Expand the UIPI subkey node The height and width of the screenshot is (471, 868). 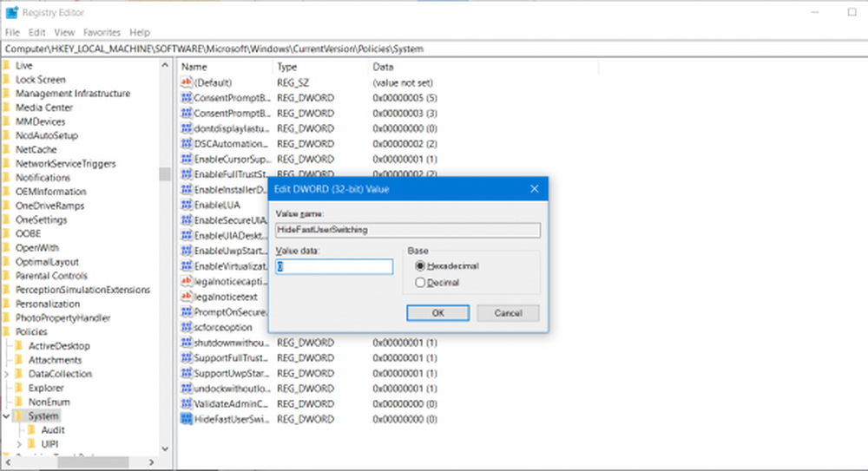[x=20, y=444]
